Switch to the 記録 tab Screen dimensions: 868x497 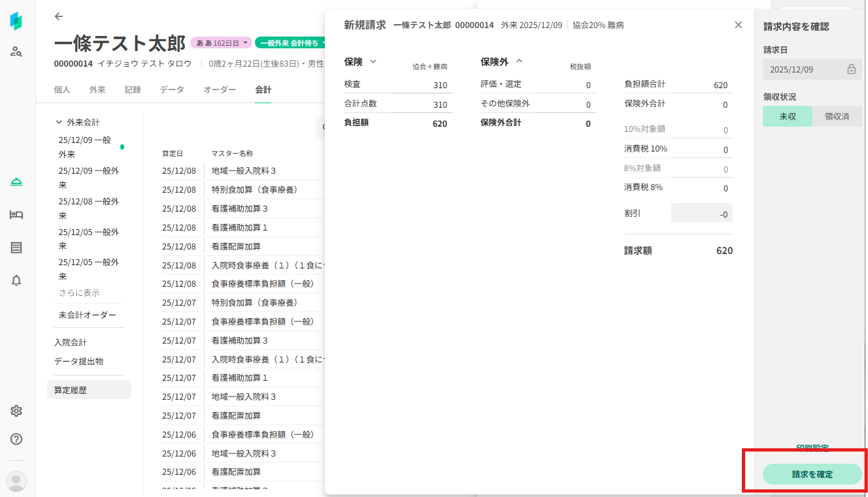(x=133, y=89)
